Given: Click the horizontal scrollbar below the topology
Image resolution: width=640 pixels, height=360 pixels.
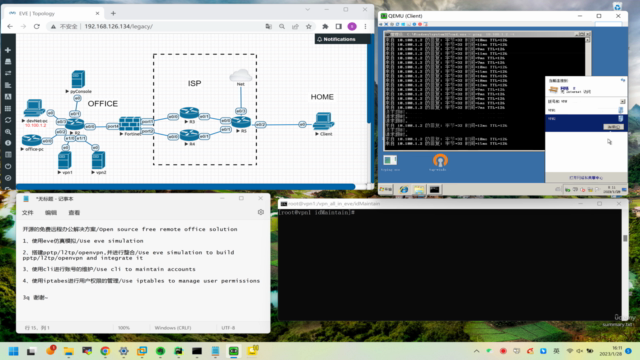Looking at the screenshot, I should (186, 187).
